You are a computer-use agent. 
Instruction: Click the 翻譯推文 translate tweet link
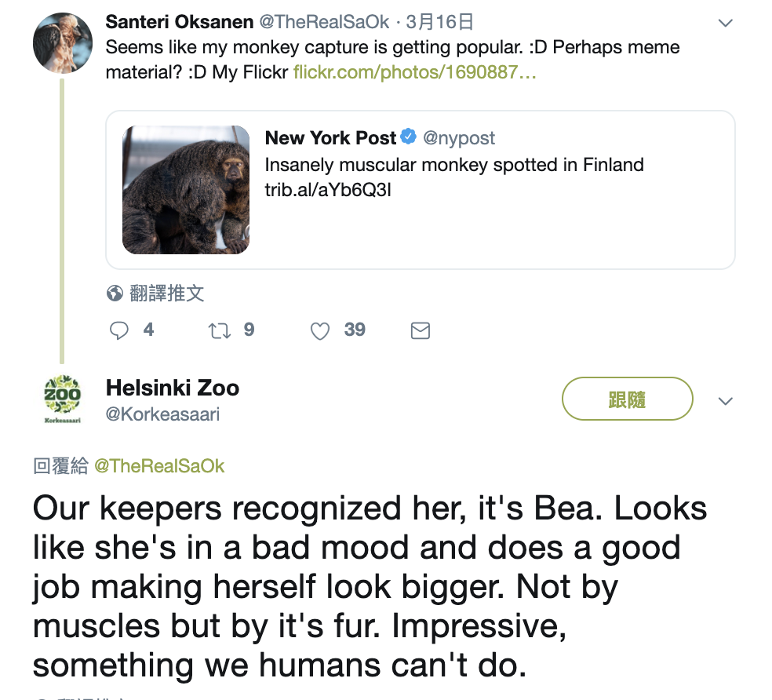[166, 293]
